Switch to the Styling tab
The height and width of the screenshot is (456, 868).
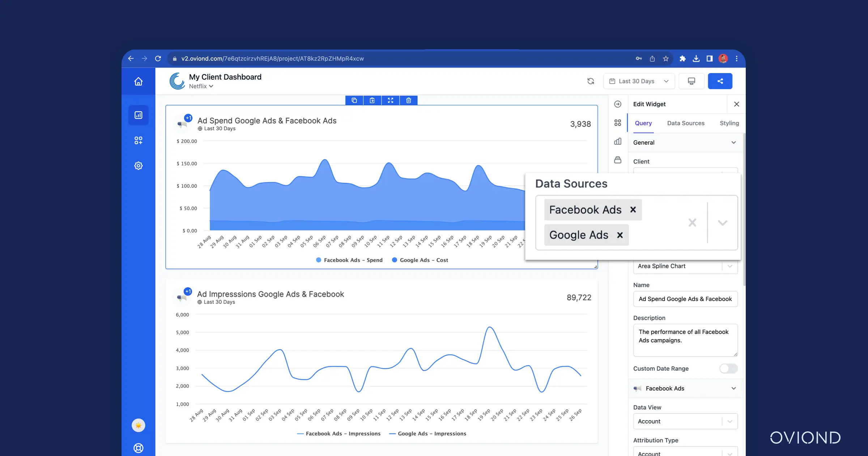click(729, 123)
